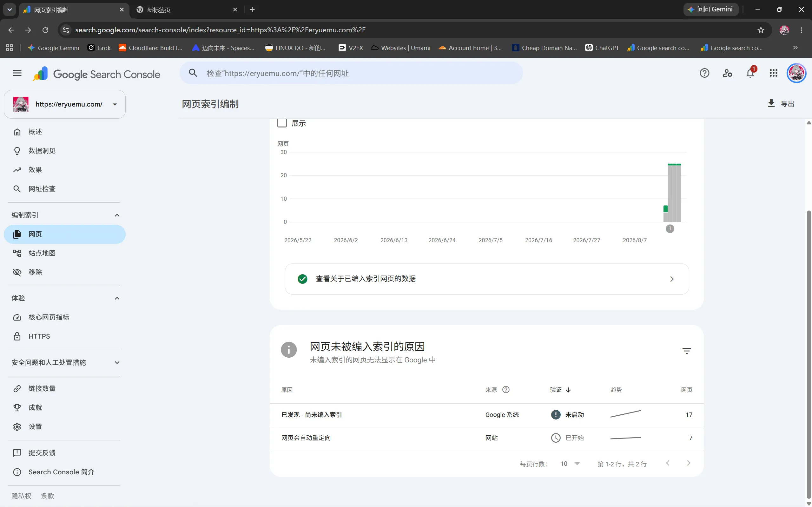
Task: Open 概述 in sidebar
Action: 65,132
